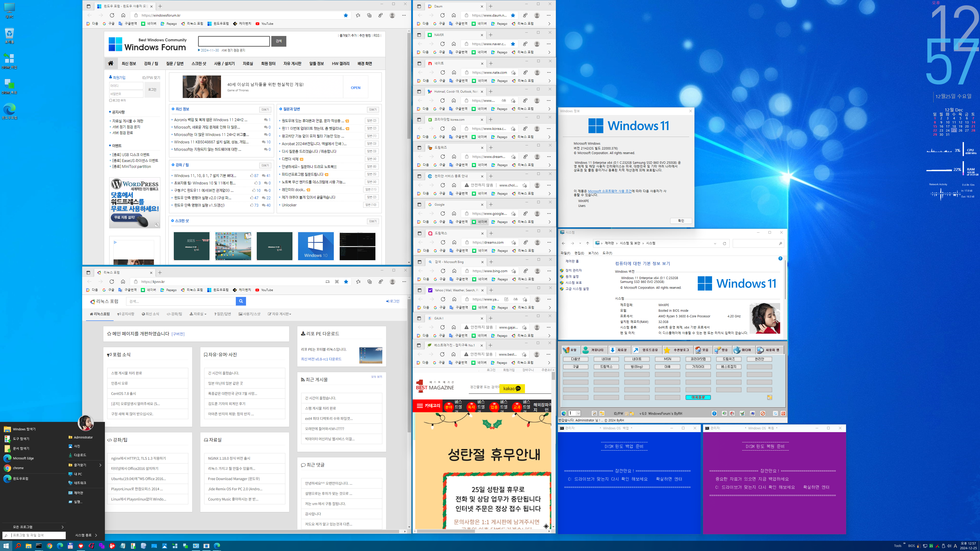
Task: Open the 자료실 dropdown on the 리눅스 포럼 nav
Action: [198, 314]
